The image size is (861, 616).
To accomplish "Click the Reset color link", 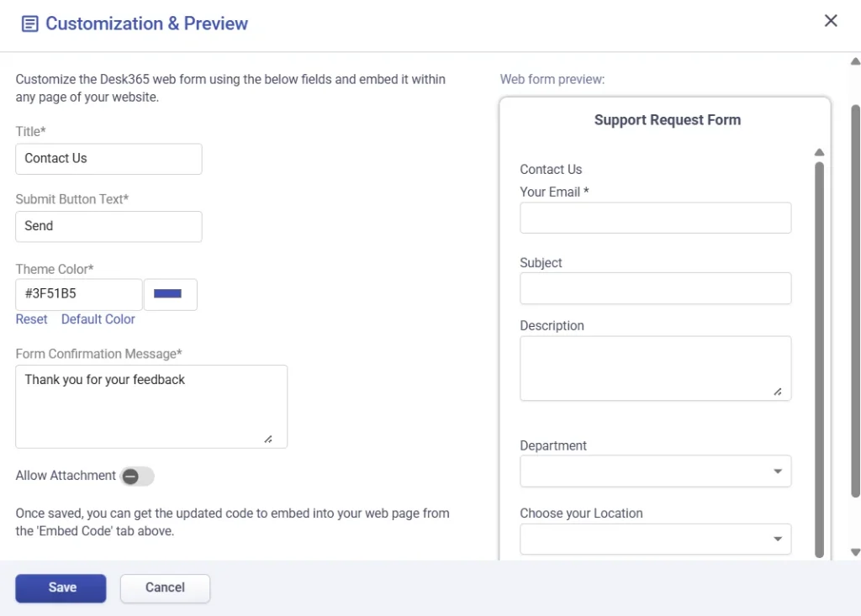I will (x=32, y=319).
